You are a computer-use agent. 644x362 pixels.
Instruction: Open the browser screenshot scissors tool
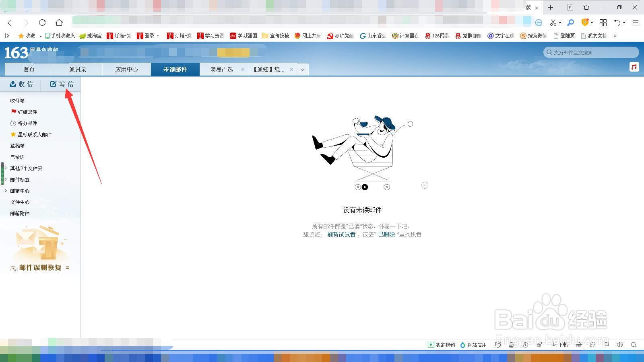point(553,23)
